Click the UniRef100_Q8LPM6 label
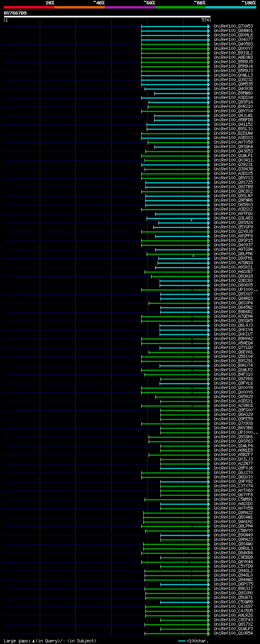This screenshot has height=644, width=260. coord(233,254)
